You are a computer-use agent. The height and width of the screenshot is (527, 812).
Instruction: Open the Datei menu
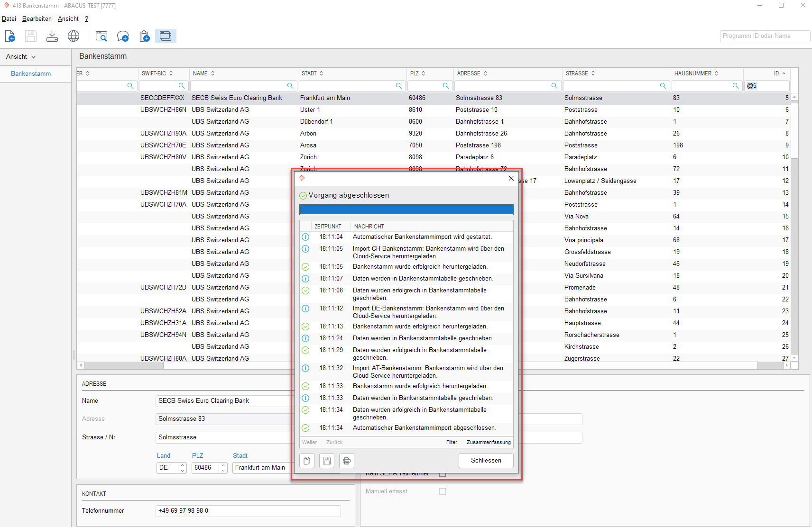(9, 19)
